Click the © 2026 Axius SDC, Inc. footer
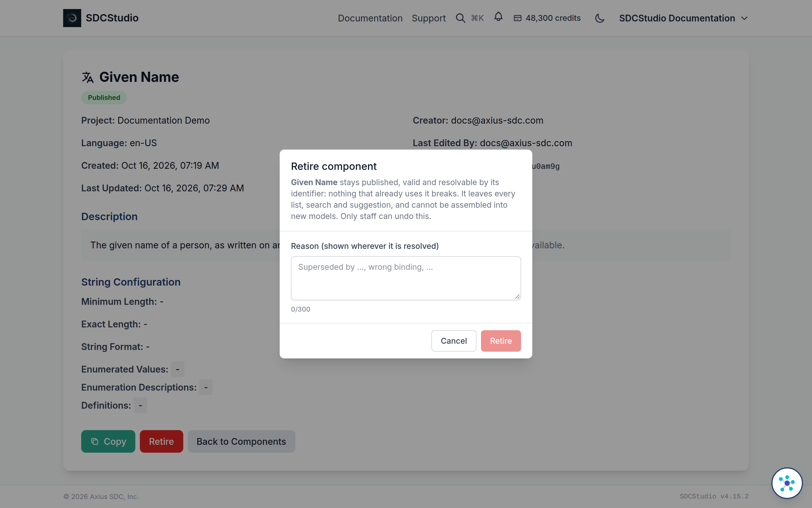 [101, 496]
